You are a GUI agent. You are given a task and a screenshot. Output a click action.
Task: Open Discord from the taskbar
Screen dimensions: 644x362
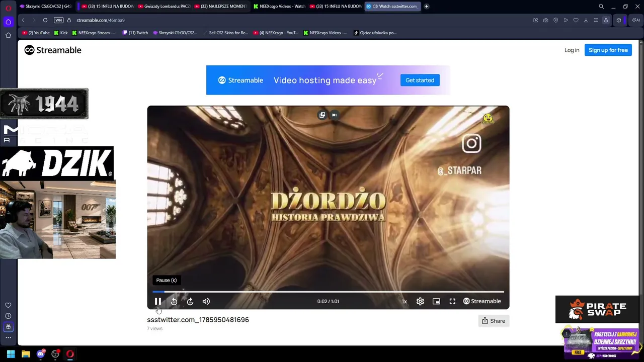pyautogui.click(x=41, y=354)
